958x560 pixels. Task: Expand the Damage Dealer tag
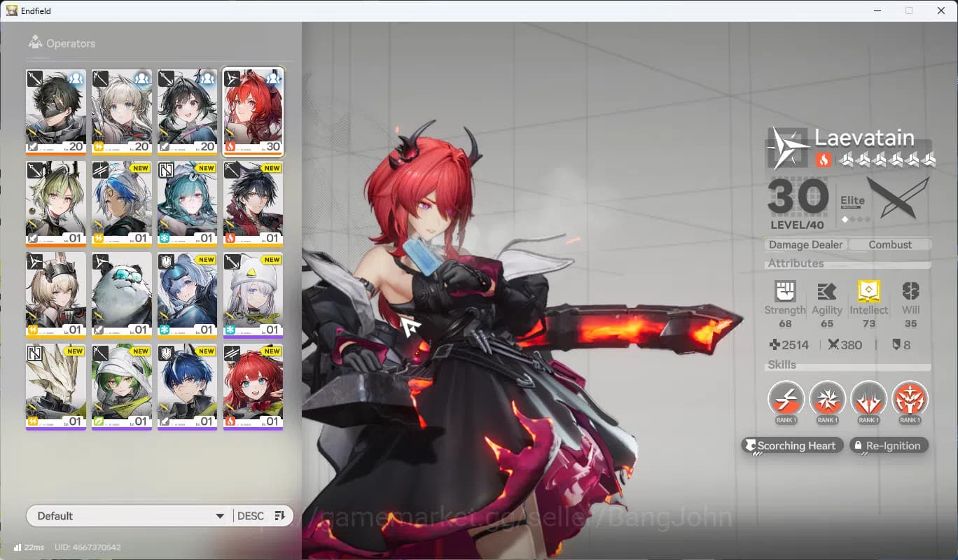coord(805,244)
